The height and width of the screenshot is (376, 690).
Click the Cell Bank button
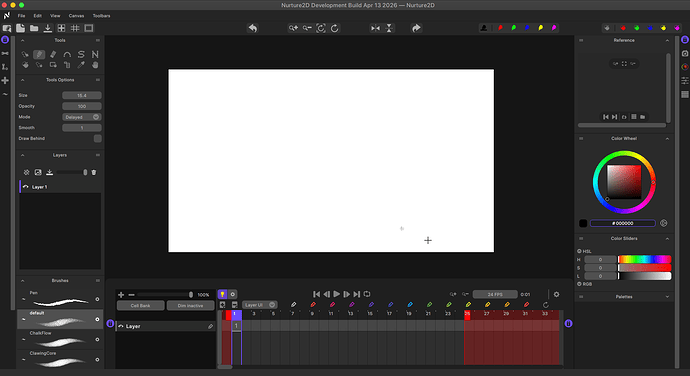(x=140, y=306)
